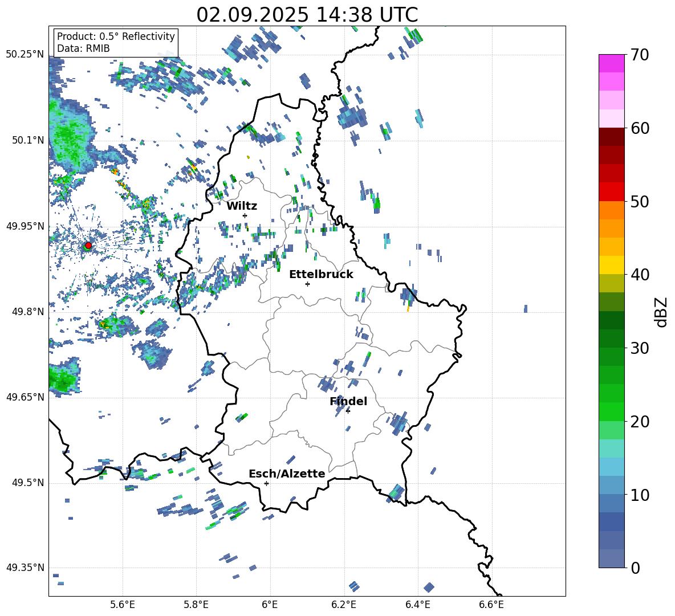This screenshot has width=675, height=616.
Task: Click the 40 colorbar tick label
Action: 640,275
